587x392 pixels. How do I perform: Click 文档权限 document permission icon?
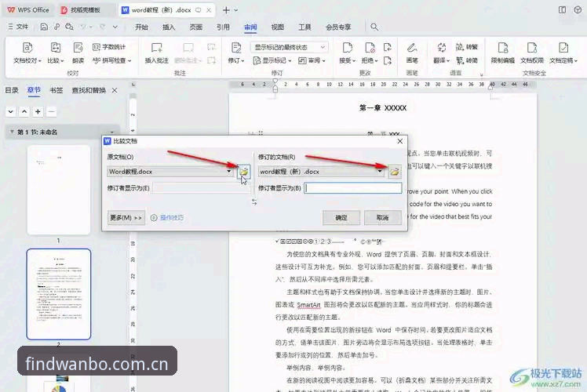click(x=532, y=48)
